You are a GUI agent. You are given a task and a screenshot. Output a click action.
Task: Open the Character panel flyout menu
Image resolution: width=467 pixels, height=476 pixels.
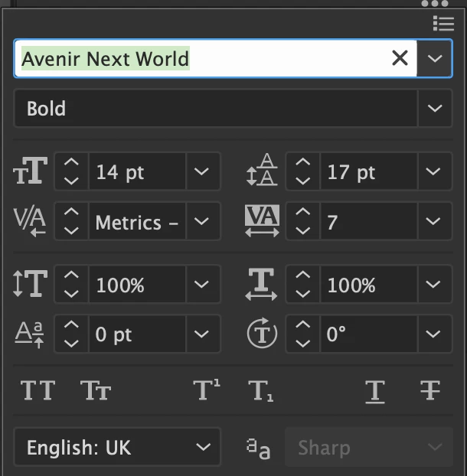443,24
